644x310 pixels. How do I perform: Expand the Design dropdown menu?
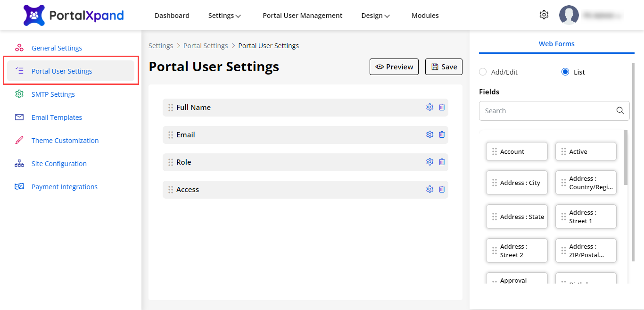(375, 16)
